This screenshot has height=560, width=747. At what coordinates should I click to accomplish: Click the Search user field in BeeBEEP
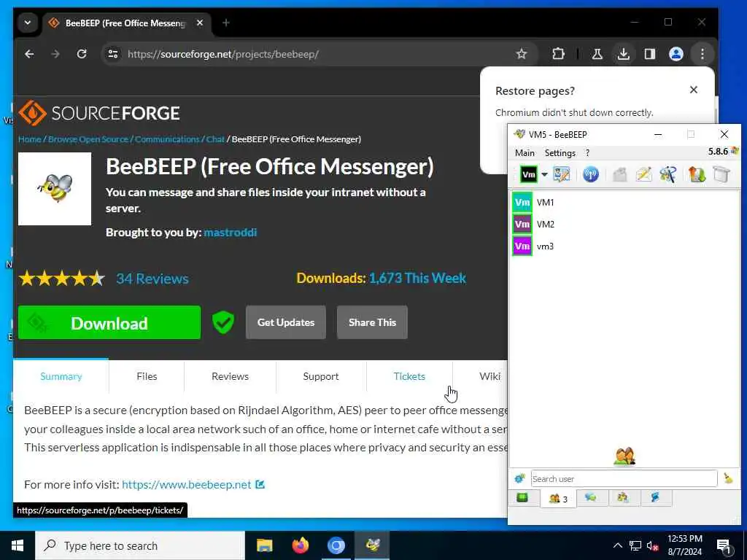pos(624,478)
